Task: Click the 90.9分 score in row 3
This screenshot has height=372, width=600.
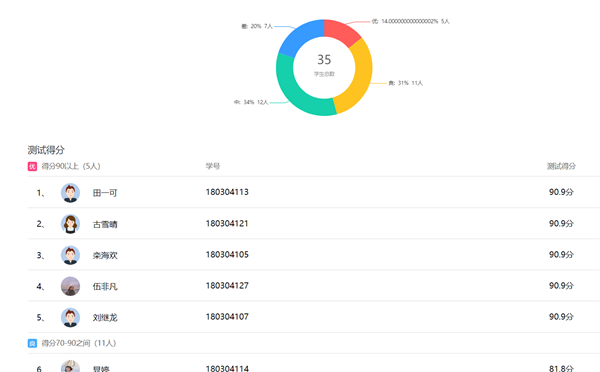Action: [561, 255]
